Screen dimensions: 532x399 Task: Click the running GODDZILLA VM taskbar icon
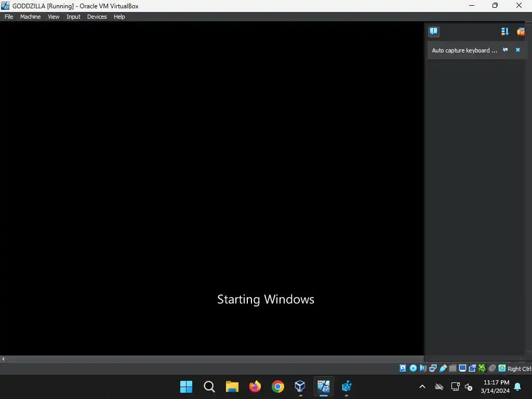click(x=323, y=387)
